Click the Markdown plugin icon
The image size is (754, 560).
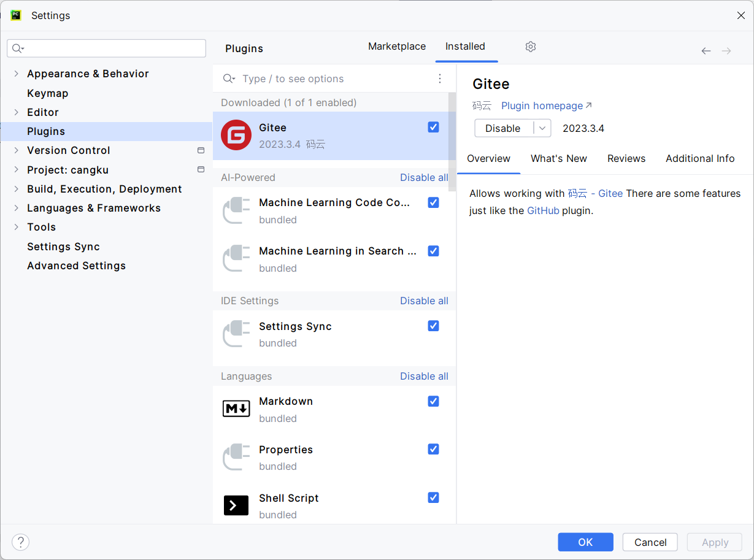coord(236,408)
